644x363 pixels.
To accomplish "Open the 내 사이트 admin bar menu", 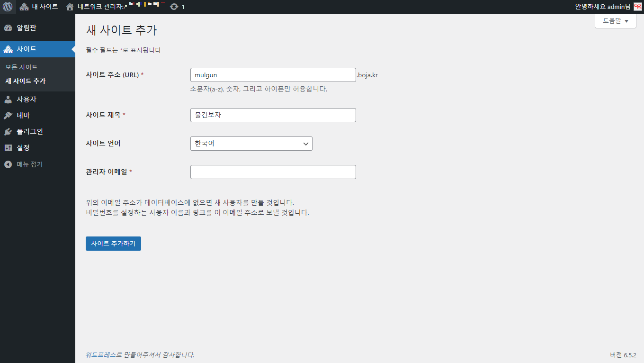I will point(39,7).
